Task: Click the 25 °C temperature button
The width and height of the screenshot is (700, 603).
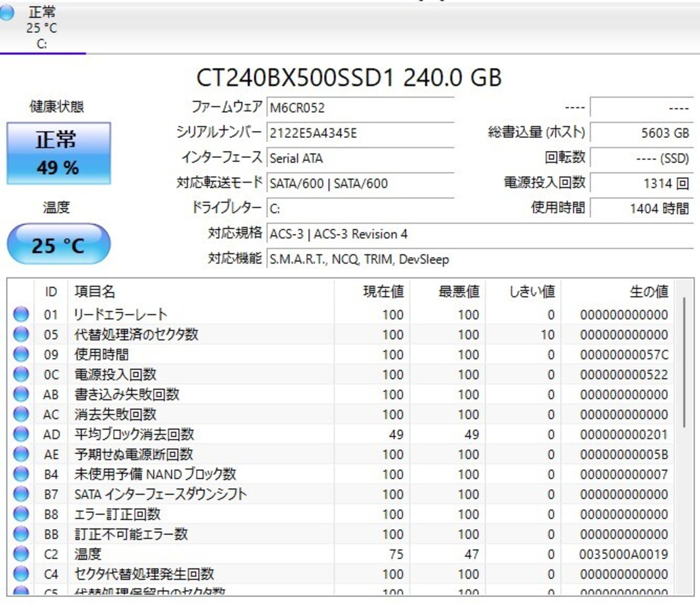Action: point(59,245)
